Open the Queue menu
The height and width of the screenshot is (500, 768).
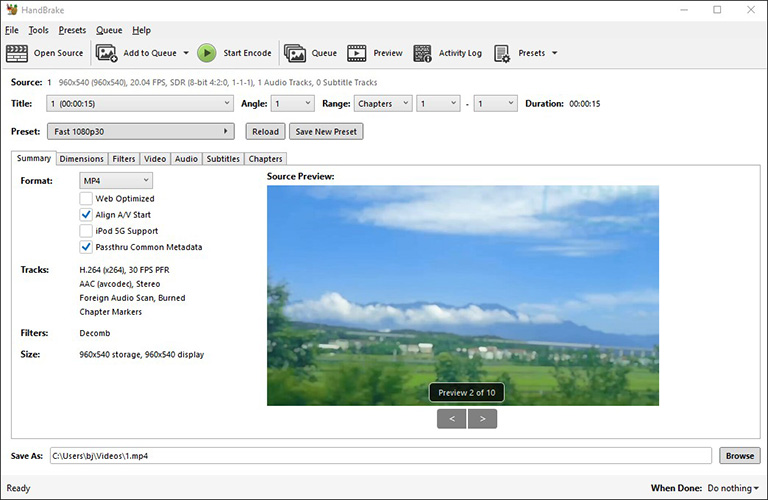[109, 30]
